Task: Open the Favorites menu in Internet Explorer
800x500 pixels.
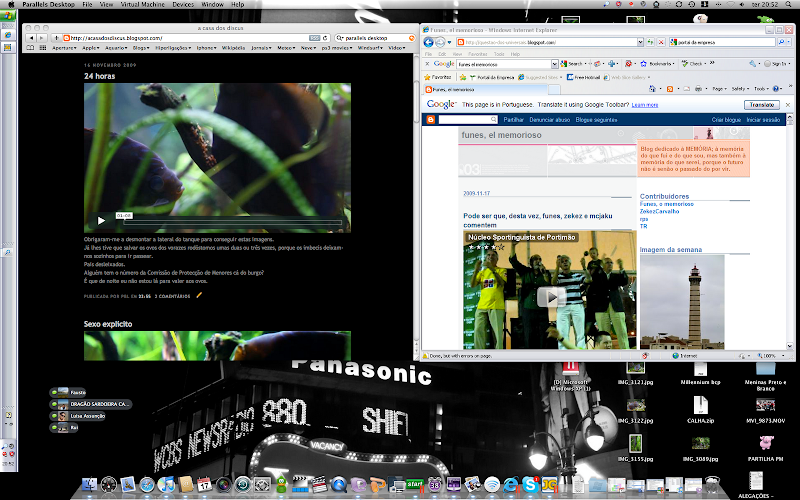Action: [x=478, y=54]
